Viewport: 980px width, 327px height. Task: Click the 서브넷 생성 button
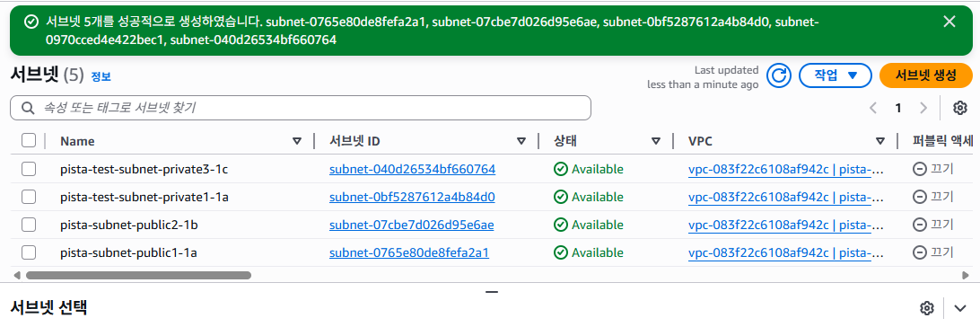pos(925,75)
